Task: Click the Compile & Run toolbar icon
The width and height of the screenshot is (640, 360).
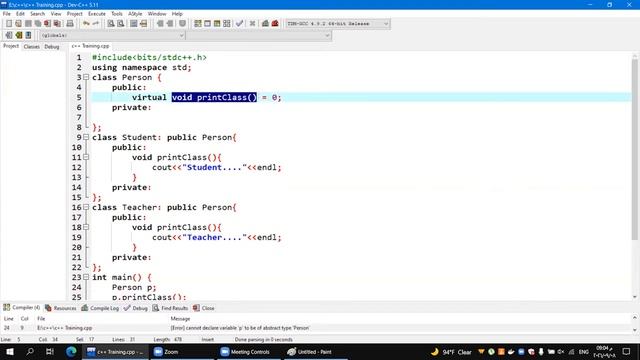Action: (217, 24)
